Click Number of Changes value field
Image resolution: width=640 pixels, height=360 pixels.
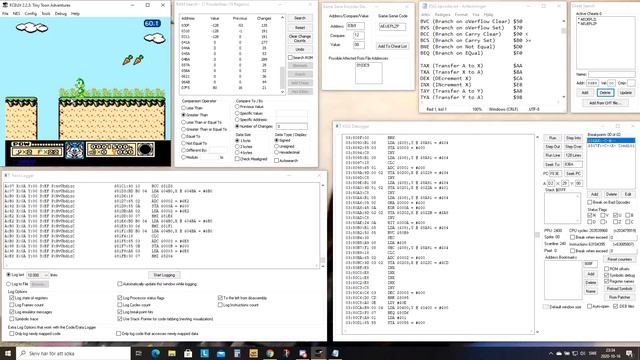(x=291, y=126)
